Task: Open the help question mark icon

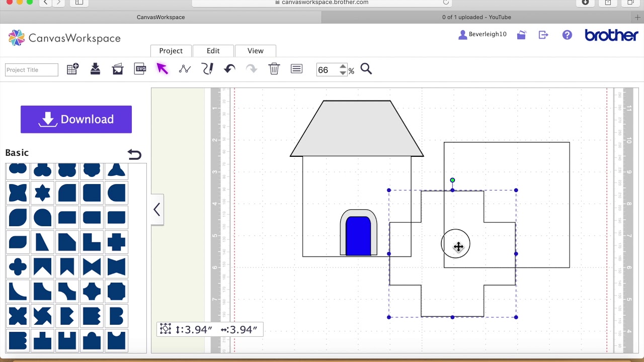Action: pos(567,35)
